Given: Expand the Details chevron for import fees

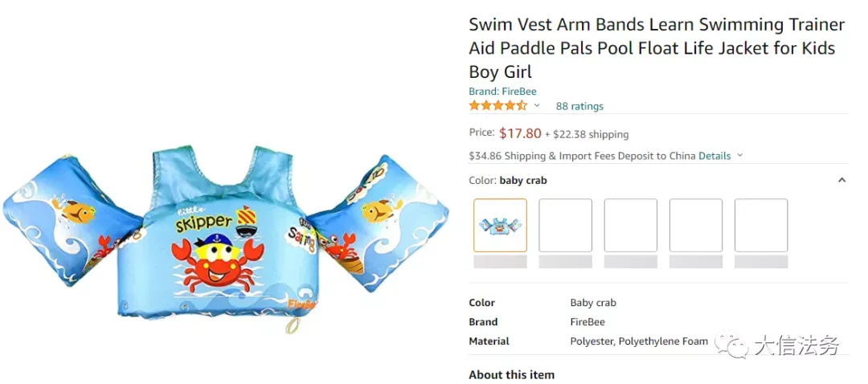Looking at the screenshot, I should (x=739, y=156).
